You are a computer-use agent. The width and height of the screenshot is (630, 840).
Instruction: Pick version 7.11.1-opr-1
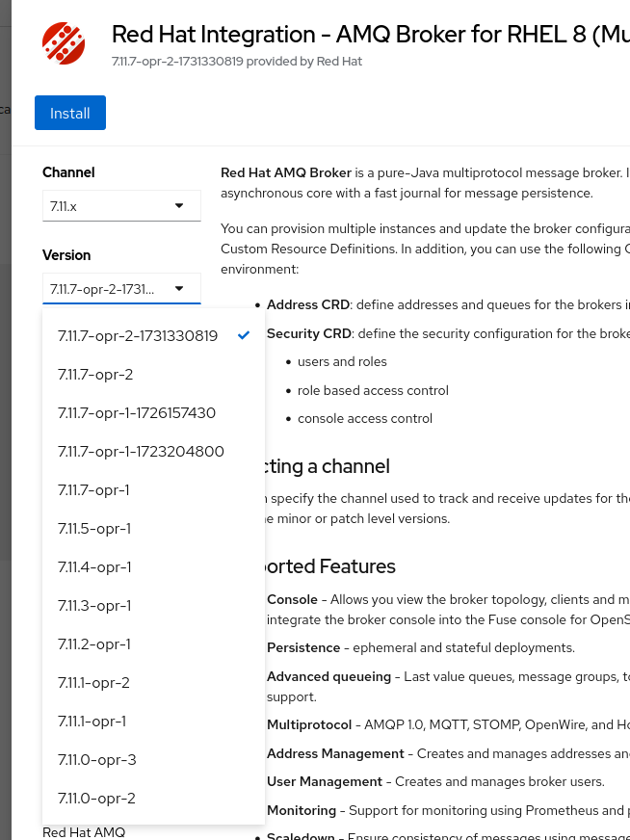point(92,722)
